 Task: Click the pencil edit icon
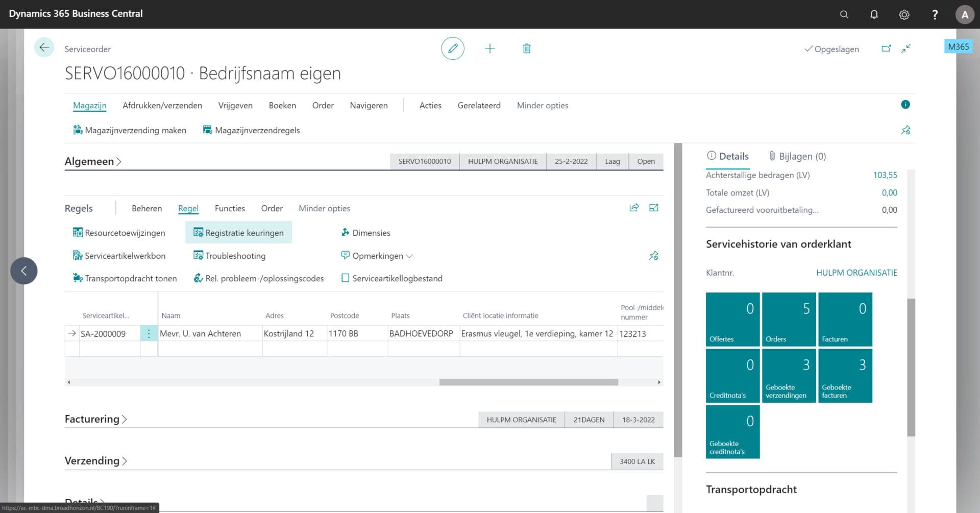pos(452,48)
